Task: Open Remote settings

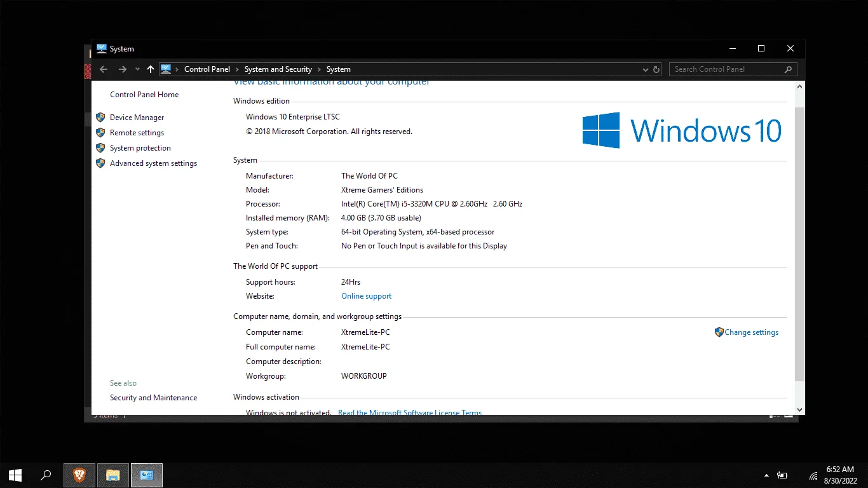Action: [x=137, y=133]
